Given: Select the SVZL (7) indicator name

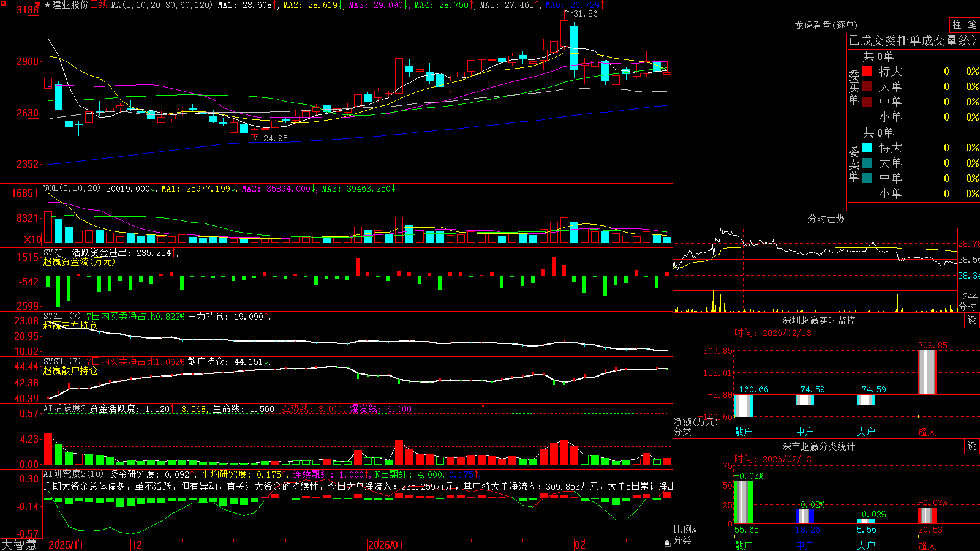Looking at the screenshot, I should (62, 317).
